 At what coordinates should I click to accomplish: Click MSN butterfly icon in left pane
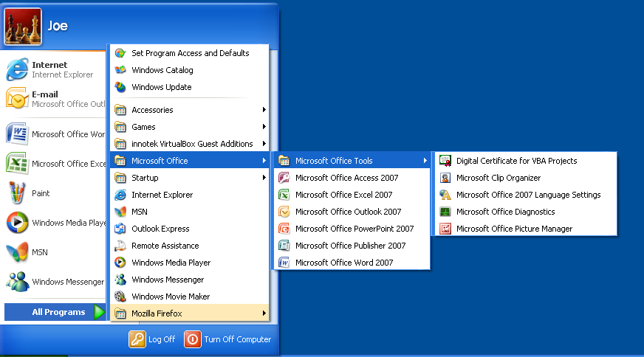coord(17,252)
